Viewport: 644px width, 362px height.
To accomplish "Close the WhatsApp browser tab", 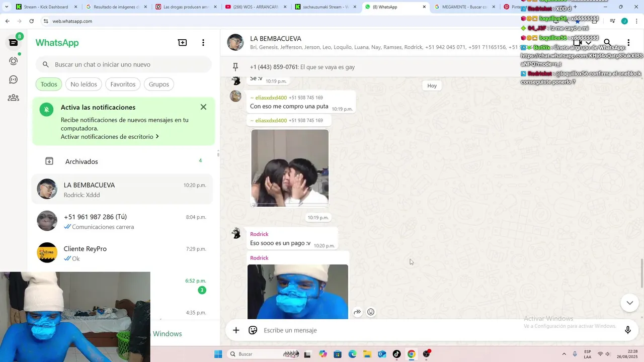I will pos(424,7).
